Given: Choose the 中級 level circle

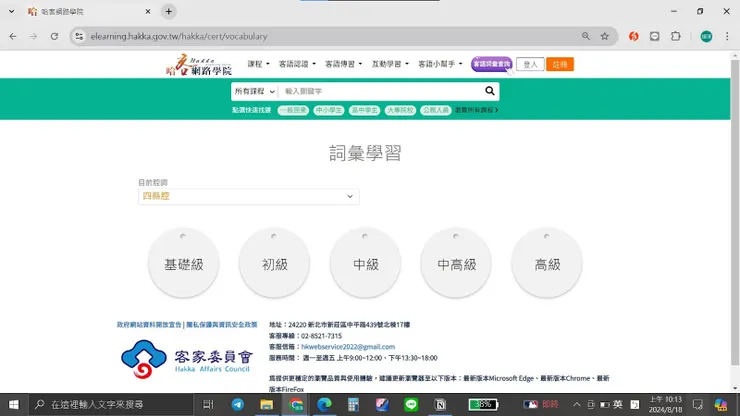Looking at the screenshot, I should (365, 263).
